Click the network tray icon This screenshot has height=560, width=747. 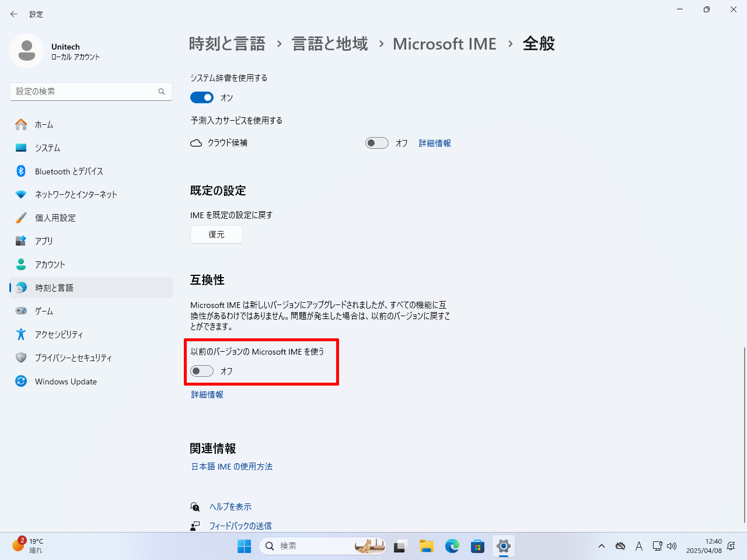pos(657,546)
